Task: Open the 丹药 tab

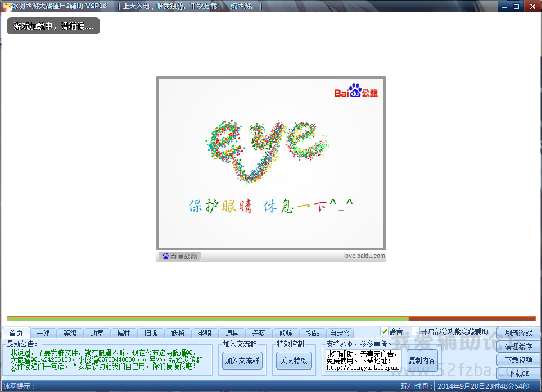Action: click(x=259, y=333)
